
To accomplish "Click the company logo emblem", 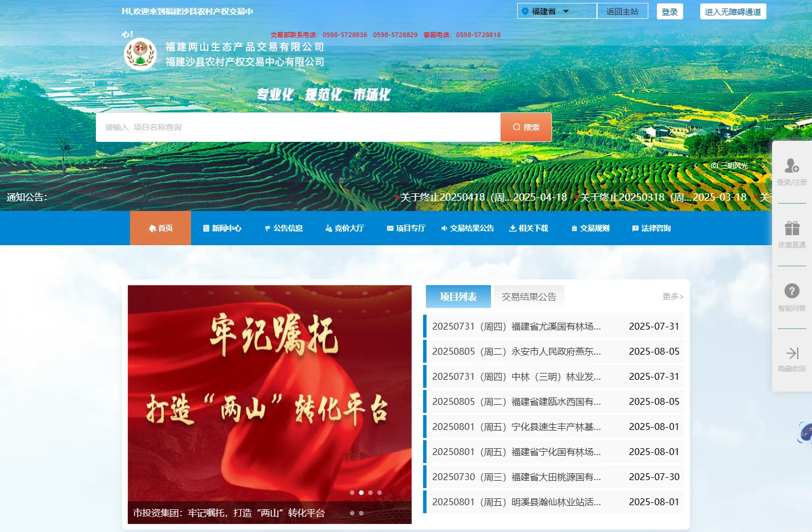I will click(x=140, y=54).
